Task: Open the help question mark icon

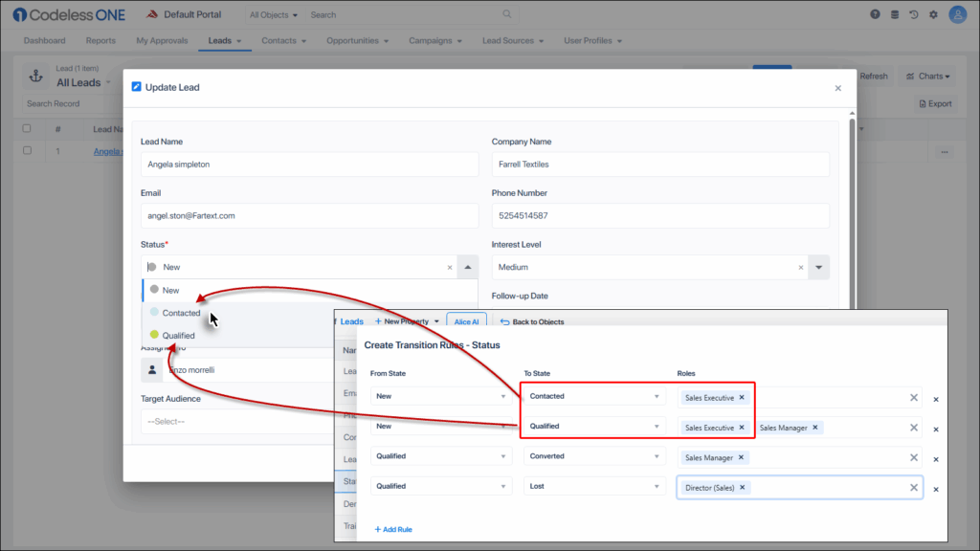Action: click(875, 14)
